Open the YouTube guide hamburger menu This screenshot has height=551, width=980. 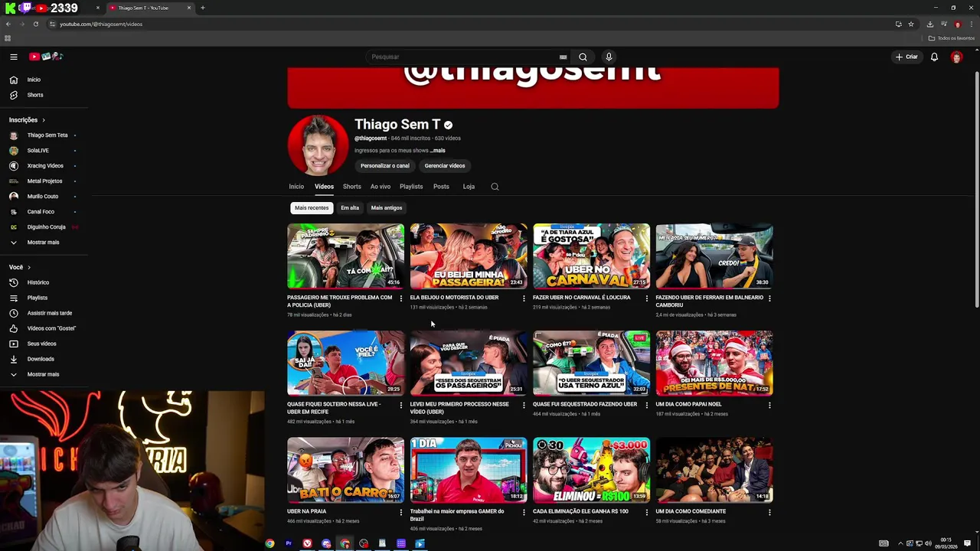coord(13,57)
